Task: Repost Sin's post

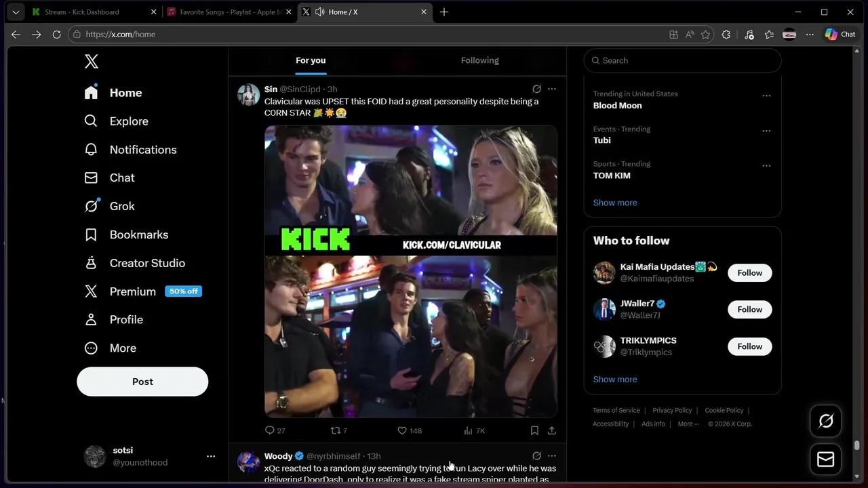Action: coord(338,430)
